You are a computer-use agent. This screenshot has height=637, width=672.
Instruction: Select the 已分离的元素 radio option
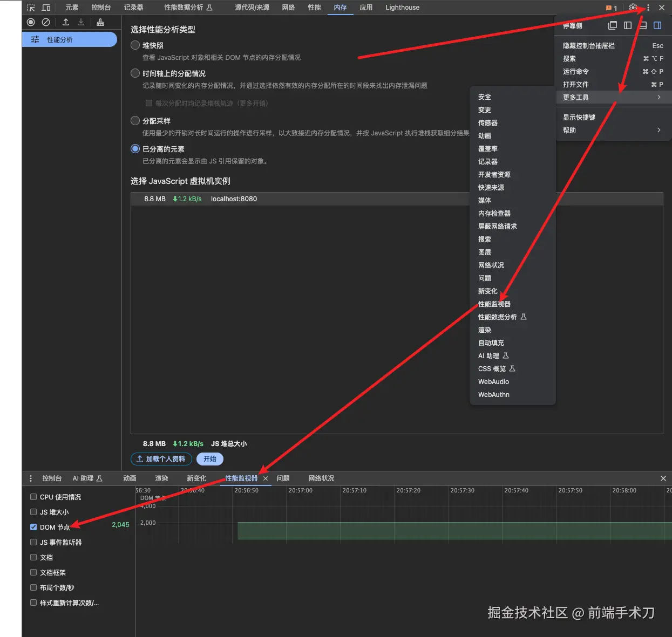pos(135,149)
